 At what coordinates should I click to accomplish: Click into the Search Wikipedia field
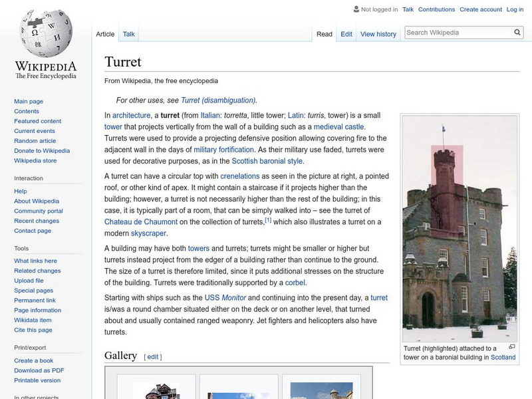[457, 33]
